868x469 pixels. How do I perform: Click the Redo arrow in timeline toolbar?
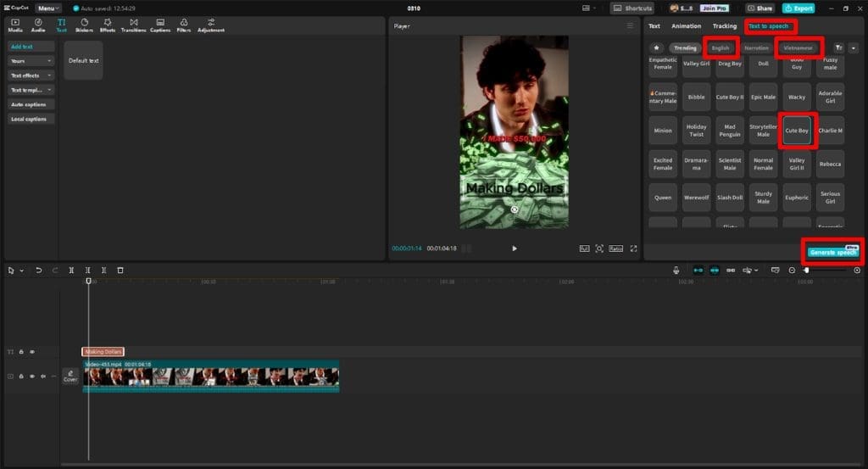point(55,271)
